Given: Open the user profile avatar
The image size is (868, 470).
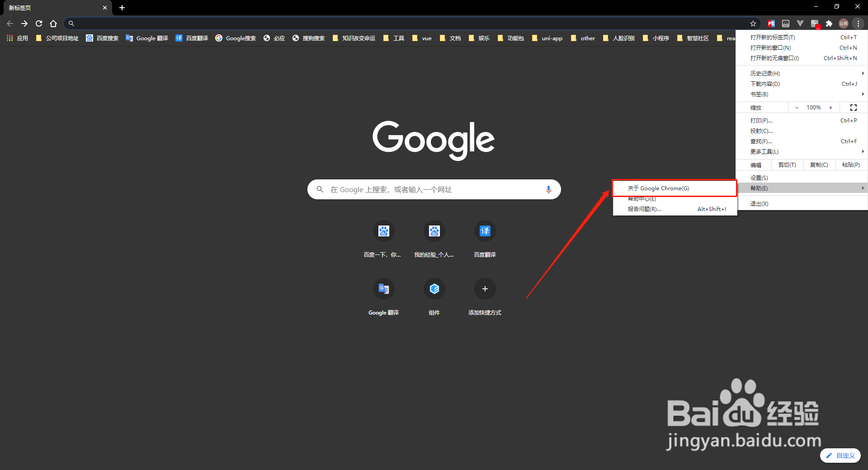Looking at the screenshot, I should (x=844, y=23).
